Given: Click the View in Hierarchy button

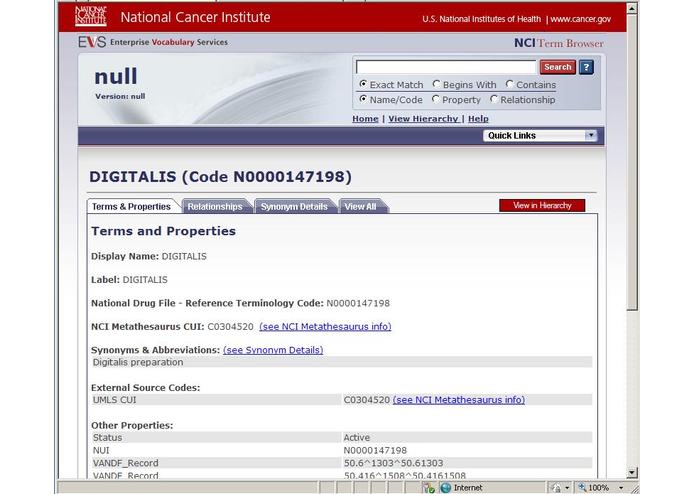Looking at the screenshot, I should point(542,206).
